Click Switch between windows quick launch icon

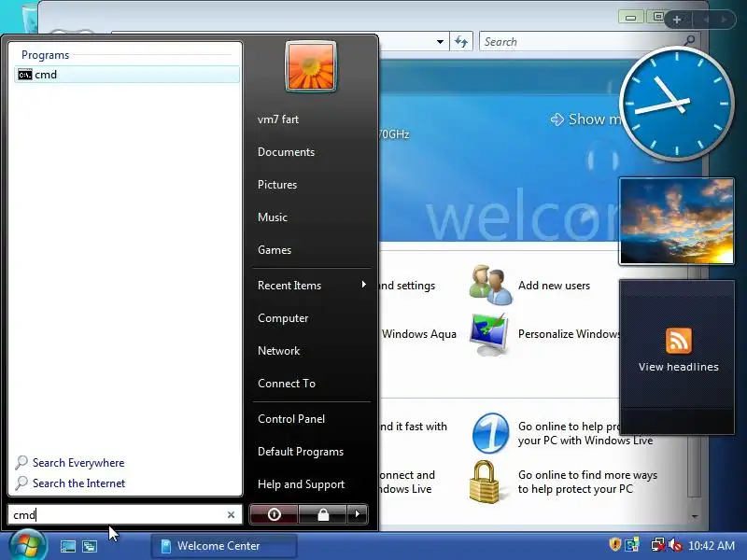90,546
